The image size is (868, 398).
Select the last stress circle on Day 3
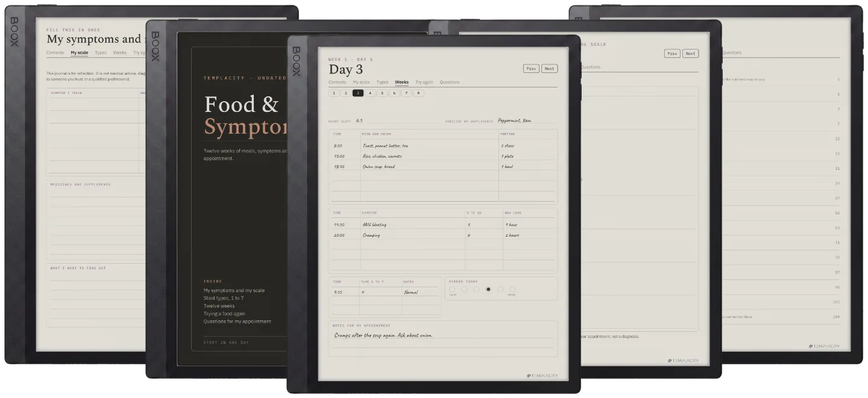(x=512, y=289)
